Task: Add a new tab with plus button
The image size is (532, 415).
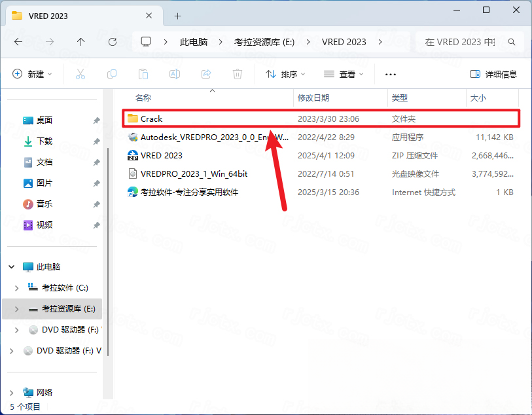Action: point(177,16)
